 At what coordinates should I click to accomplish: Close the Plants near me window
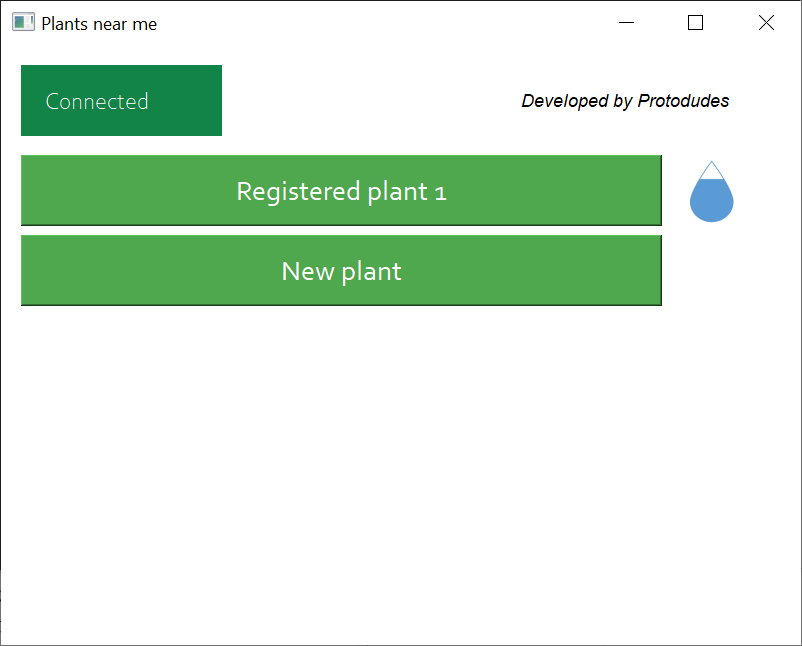(766, 23)
